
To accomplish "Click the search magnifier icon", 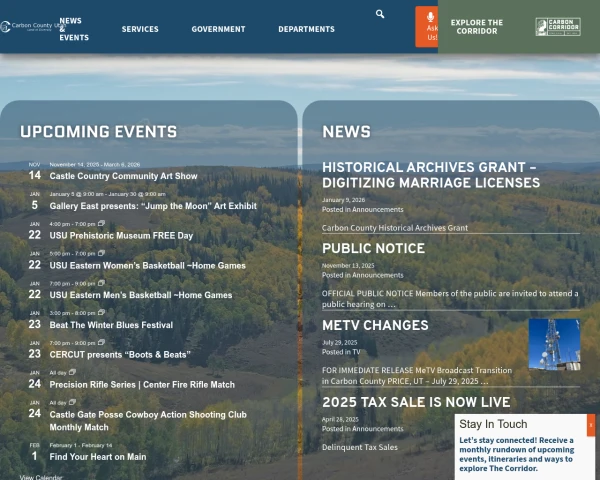I will pos(380,14).
